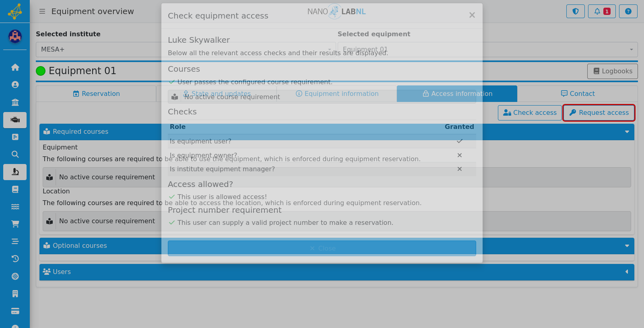Screen dimensions: 644x328
Task: Click the network graph logo at sidebar top
Action: tap(15, 11)
